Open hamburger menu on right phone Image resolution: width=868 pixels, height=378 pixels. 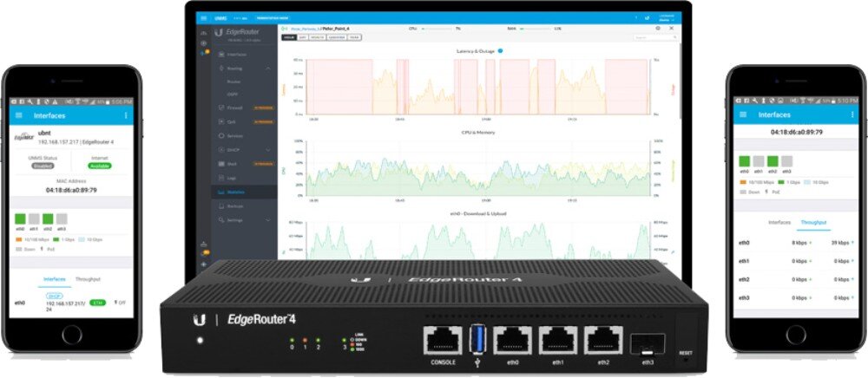point(744,114)
